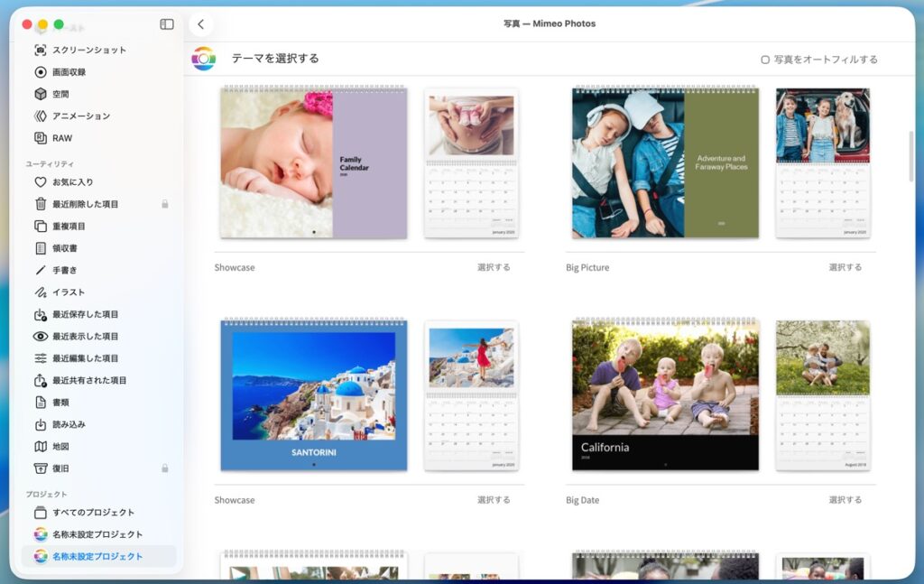This screenshot has height=584, width=924.
Task: Select アニメーション media type
Action: (x=80, y=116)
